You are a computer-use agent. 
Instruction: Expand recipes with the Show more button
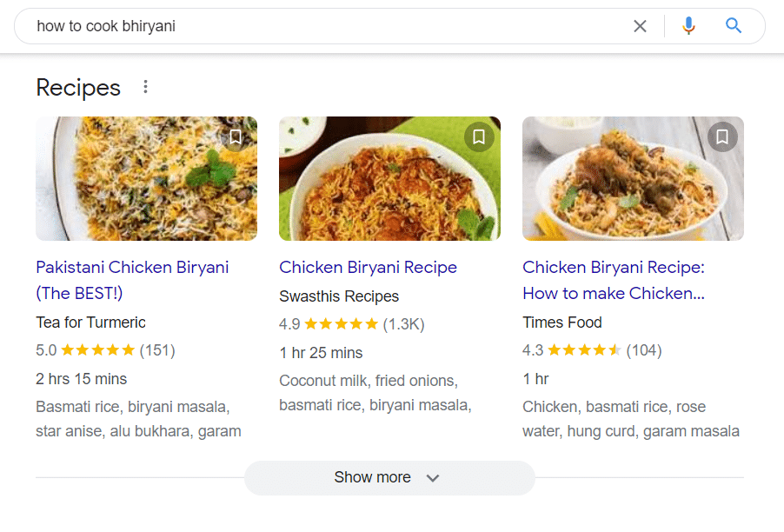(x=389, y=478)
